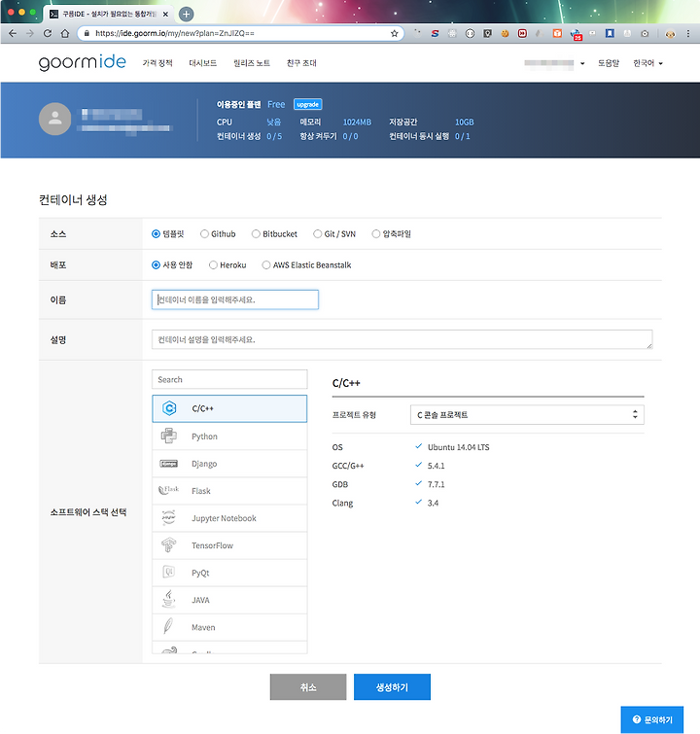Click the upgrade plan button
Screen dimensions: 700x734
[307, 104]
